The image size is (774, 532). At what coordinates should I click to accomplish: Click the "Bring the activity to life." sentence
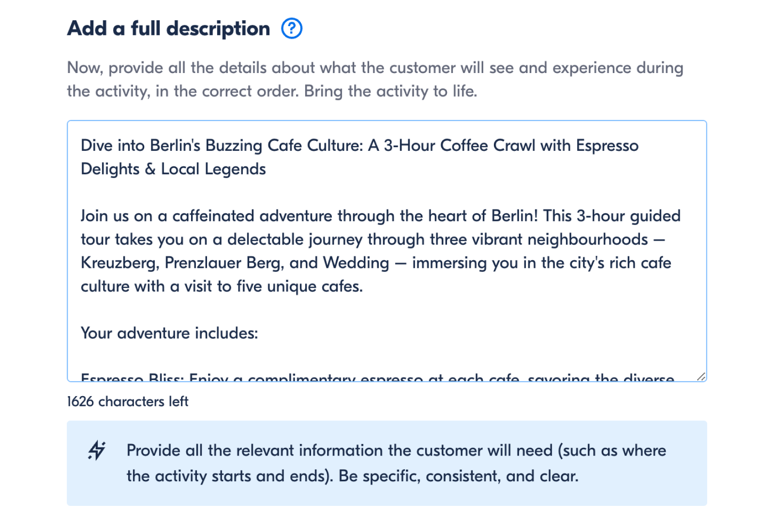pyautogui.click(x=390, y=91)
